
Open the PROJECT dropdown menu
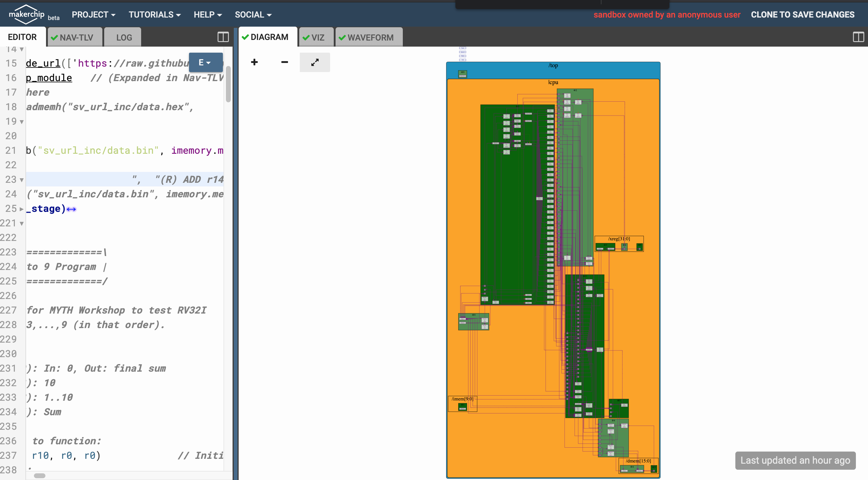pyautogui.click(x=93, y=15)
